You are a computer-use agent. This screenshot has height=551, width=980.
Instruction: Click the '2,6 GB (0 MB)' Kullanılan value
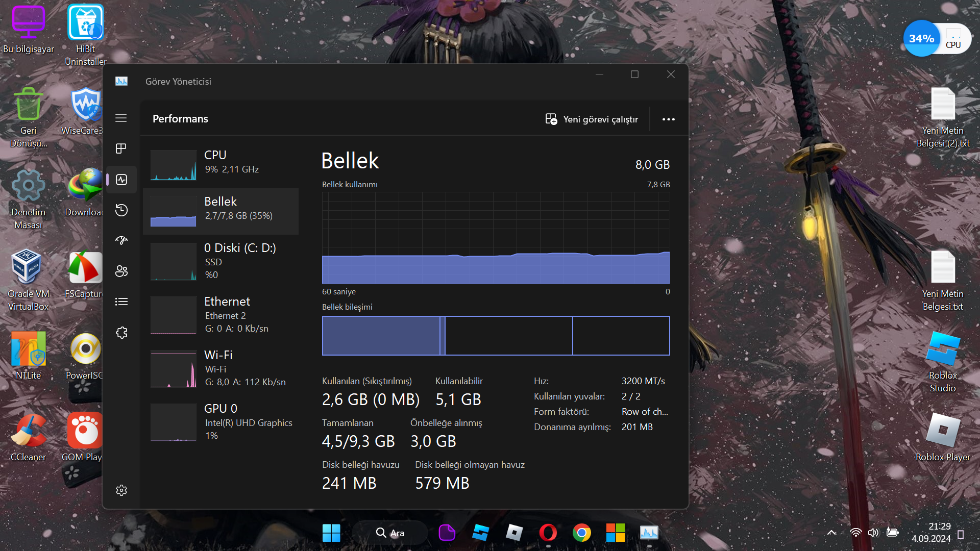point(371,399)
